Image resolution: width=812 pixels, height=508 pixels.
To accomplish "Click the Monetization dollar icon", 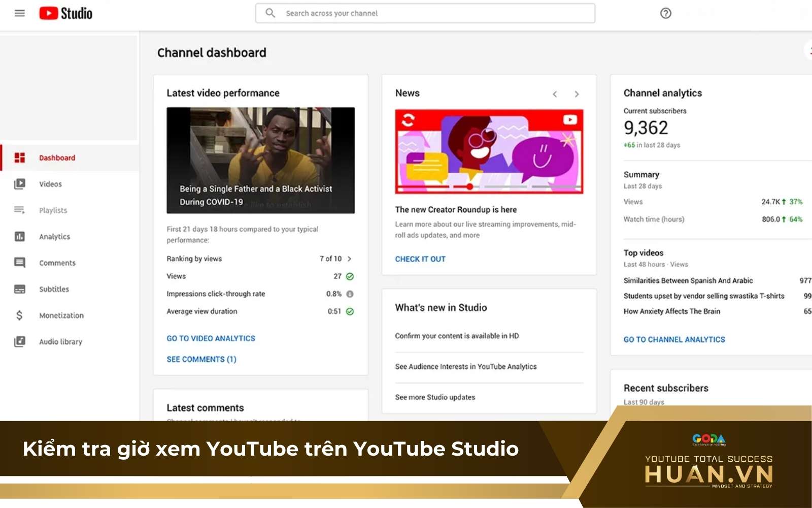I will (x=19, y=315).
